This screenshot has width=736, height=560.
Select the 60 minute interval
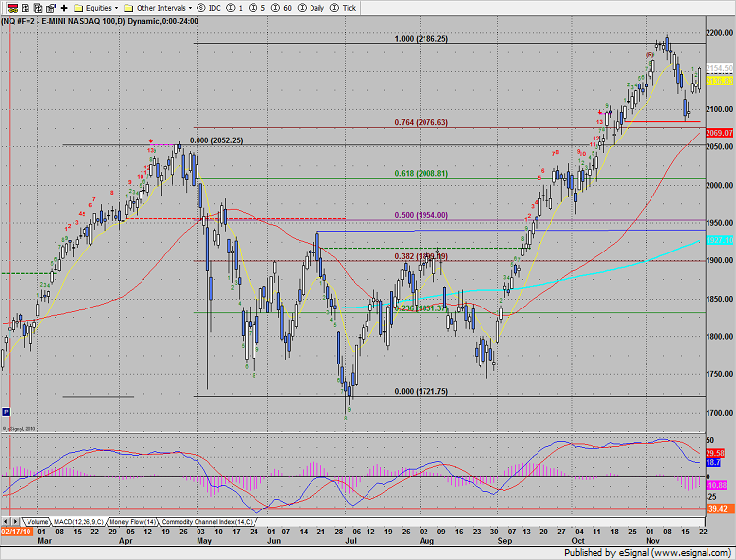282,8
